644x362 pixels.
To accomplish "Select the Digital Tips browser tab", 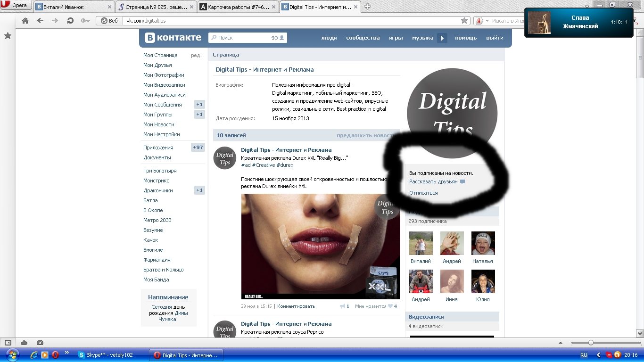I will click(320, 7).
